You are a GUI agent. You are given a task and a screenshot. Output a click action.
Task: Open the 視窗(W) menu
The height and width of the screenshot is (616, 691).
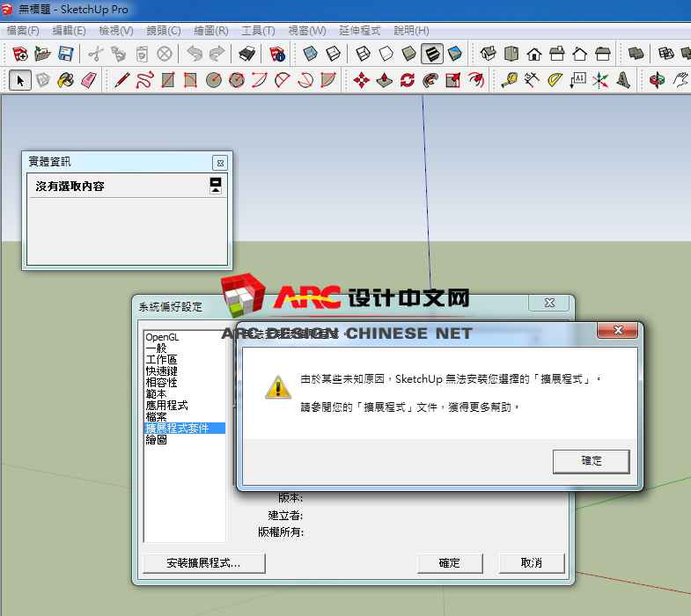click(307, 31)
